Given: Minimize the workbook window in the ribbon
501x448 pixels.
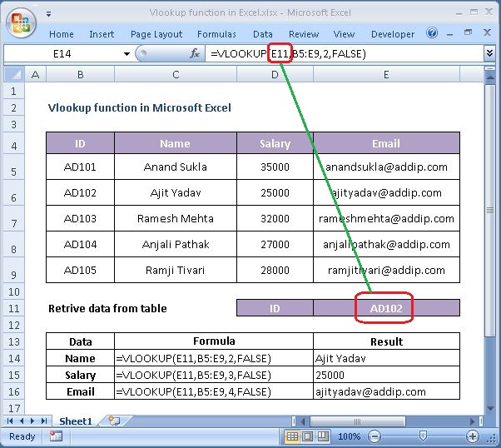Looking at the screenshot, I should click(450, 34).
